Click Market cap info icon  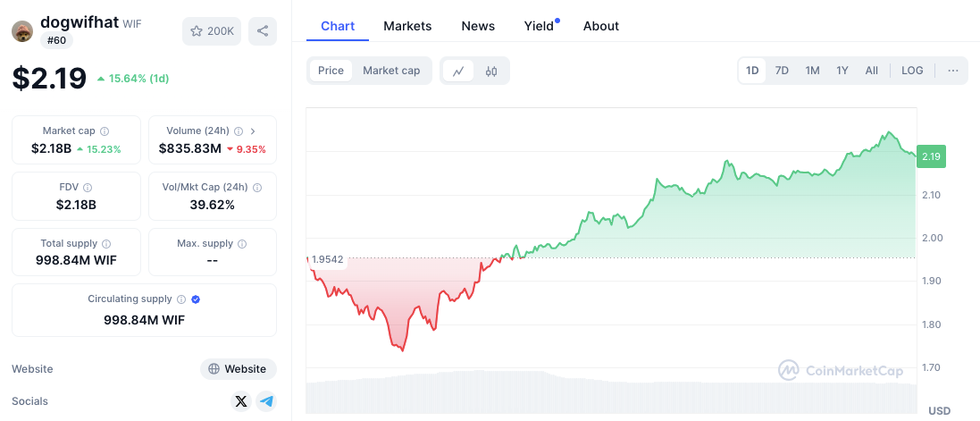[x=105, y=131]
